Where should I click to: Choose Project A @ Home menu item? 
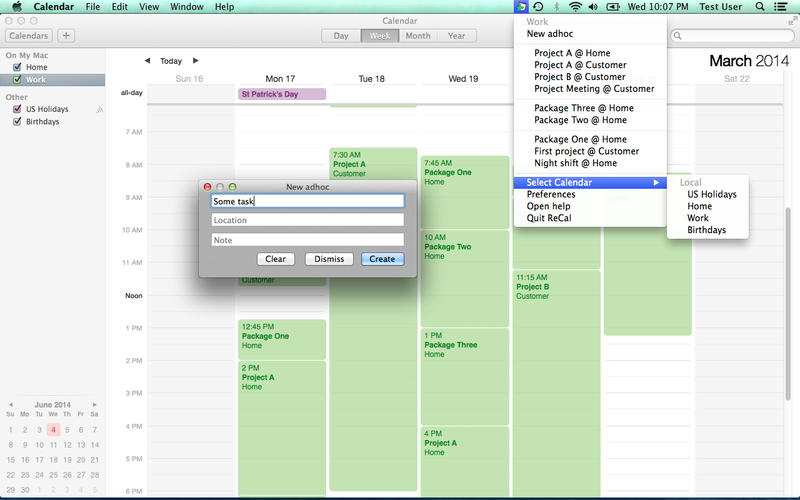point(590,53)
